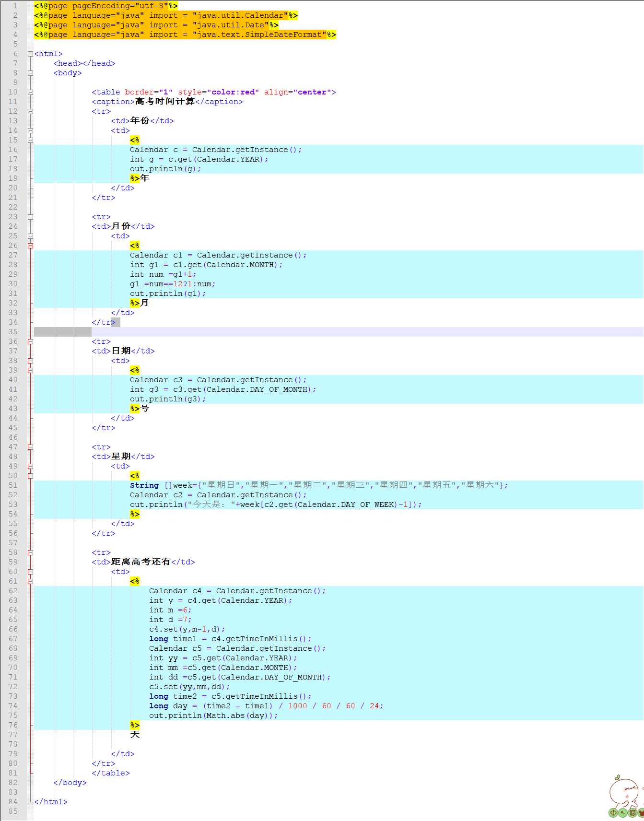
Task: Click the 月份 table cell text
Action: (121, 226)
